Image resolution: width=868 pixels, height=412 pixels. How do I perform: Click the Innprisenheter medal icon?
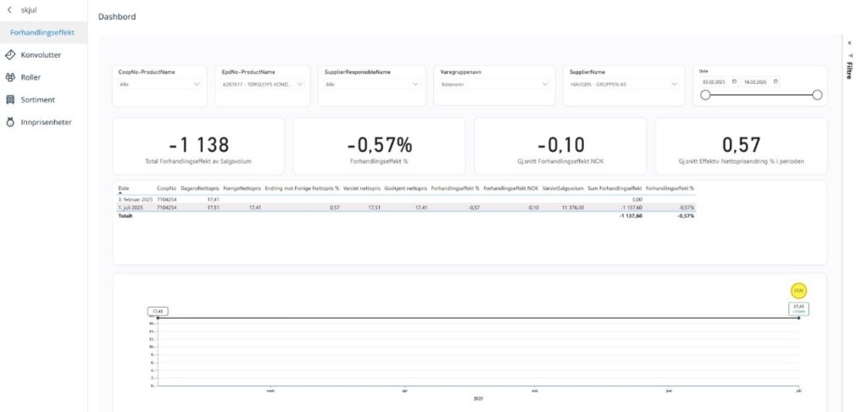click(10, 122)
